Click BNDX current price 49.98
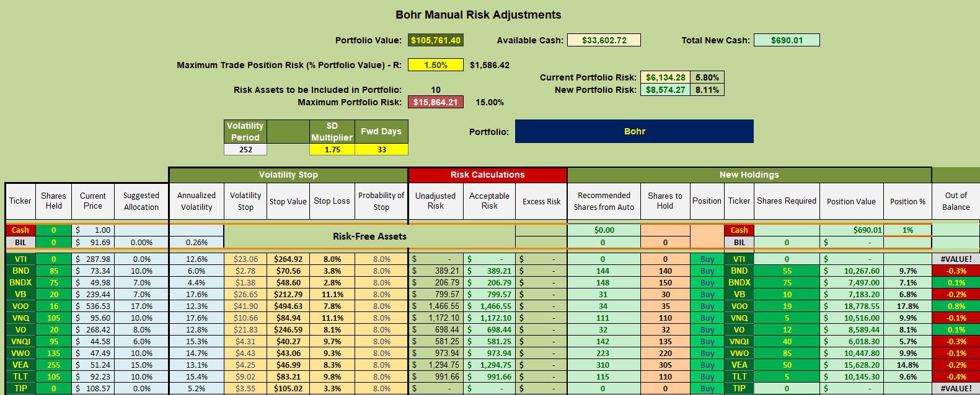 coord(93,282)
